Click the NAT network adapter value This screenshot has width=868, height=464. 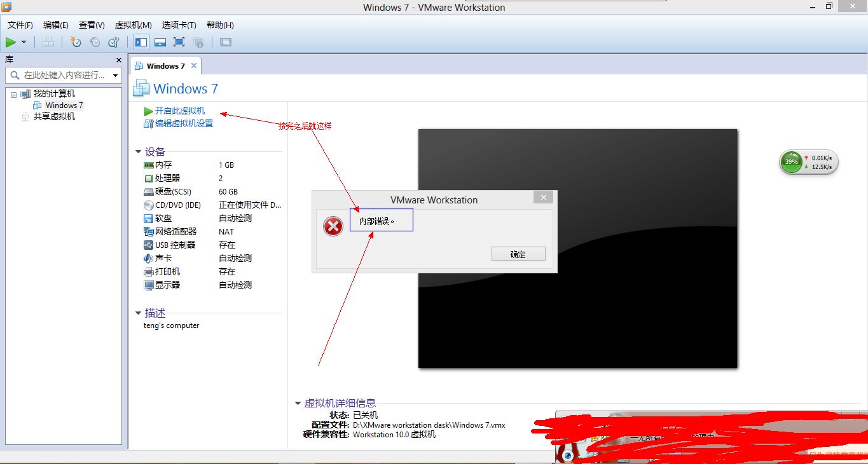coord(226,231)
